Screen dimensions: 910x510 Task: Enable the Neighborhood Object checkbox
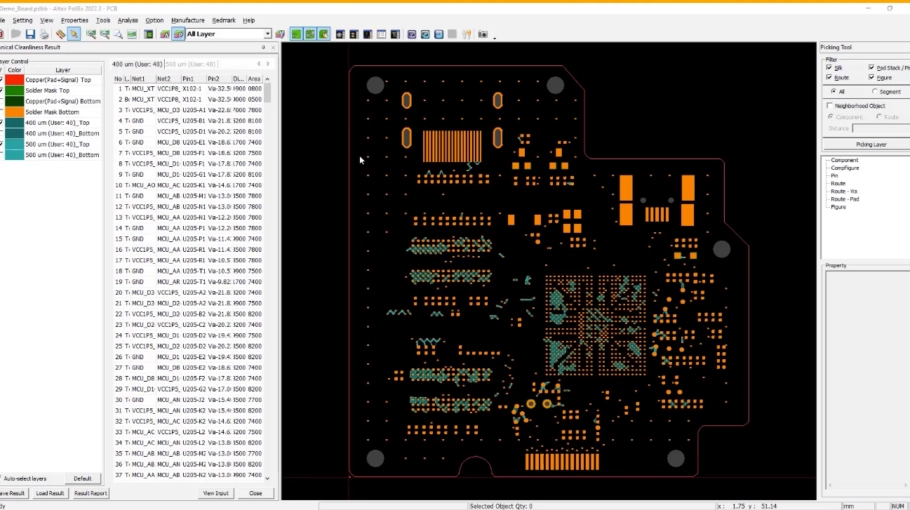tap(830, 106)
